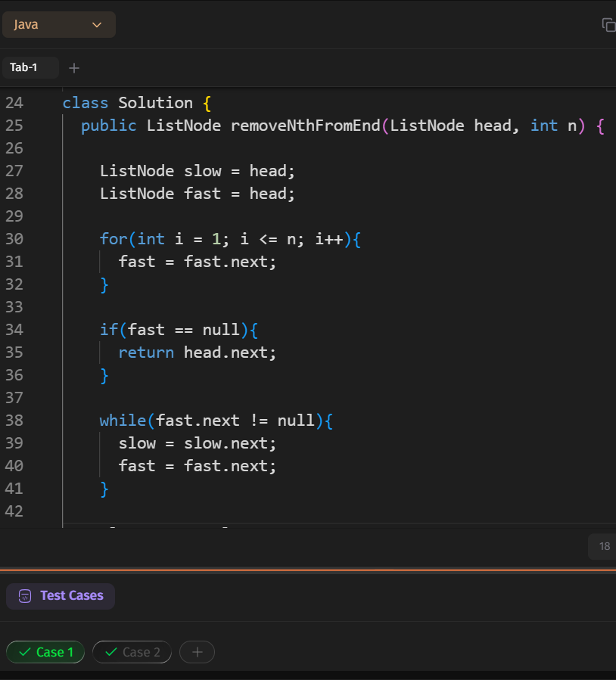Click on 'removeNthFromEnd' method name
616x680 pixels.
click(306, 126)
